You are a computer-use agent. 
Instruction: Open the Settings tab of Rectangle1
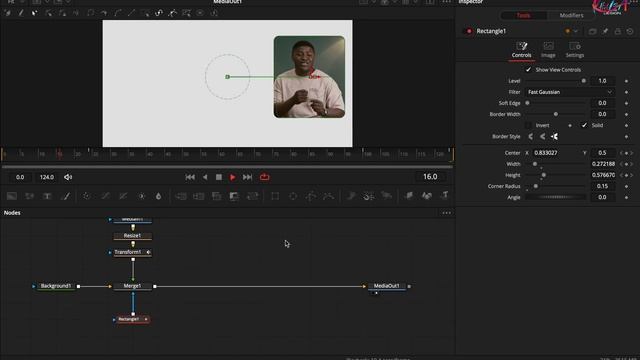(x=575, y=50)
